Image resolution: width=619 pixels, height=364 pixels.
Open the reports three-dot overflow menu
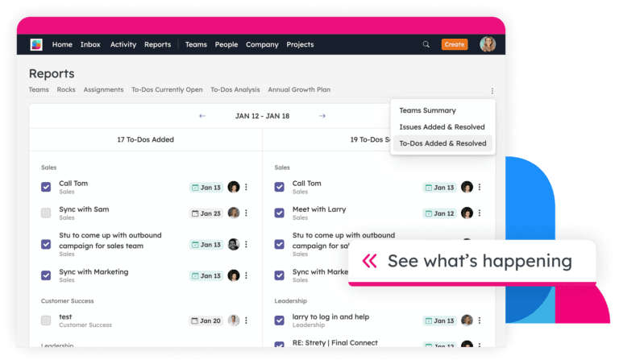tap(492, 91)
